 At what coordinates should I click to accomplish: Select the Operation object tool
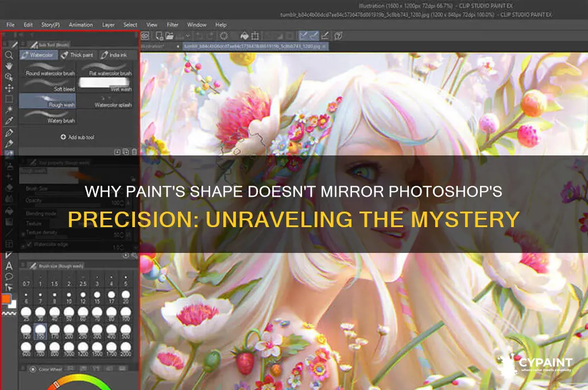coord(9,77)
